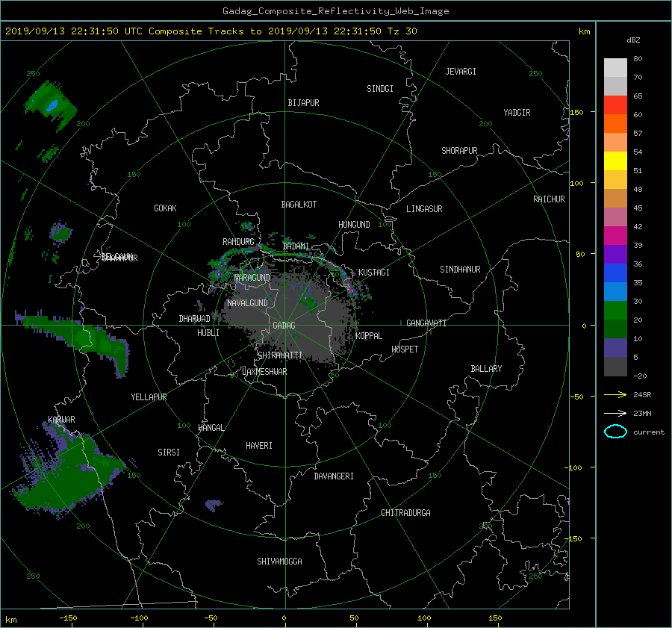This screenshot has height=628, width=672.
Task: Click the LINGASUR city label
Action: coord(424,209)
